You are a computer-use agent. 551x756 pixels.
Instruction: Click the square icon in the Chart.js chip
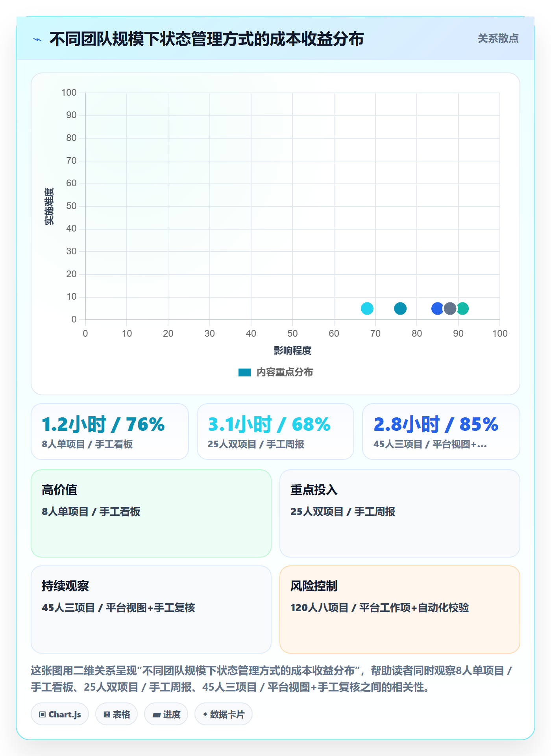tap(43, 714)
